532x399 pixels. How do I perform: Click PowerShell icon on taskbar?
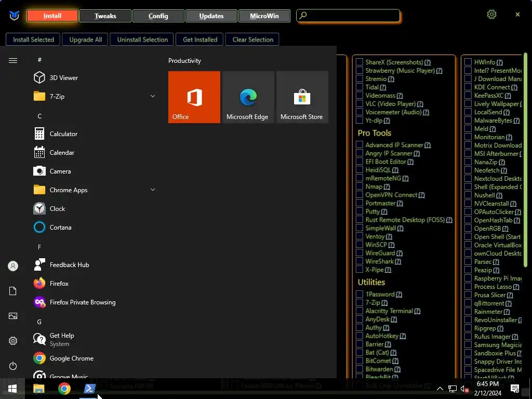coord(89,389)
